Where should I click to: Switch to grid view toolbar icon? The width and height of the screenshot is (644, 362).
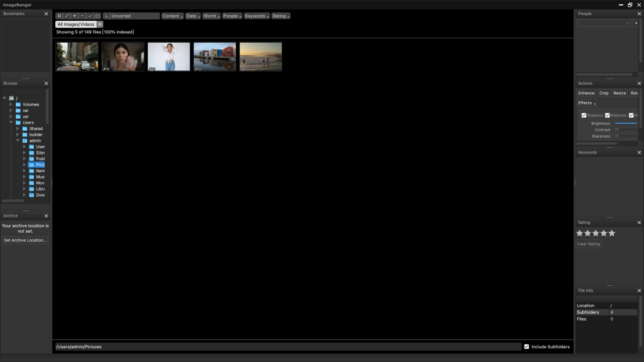[x=59, y=16]
